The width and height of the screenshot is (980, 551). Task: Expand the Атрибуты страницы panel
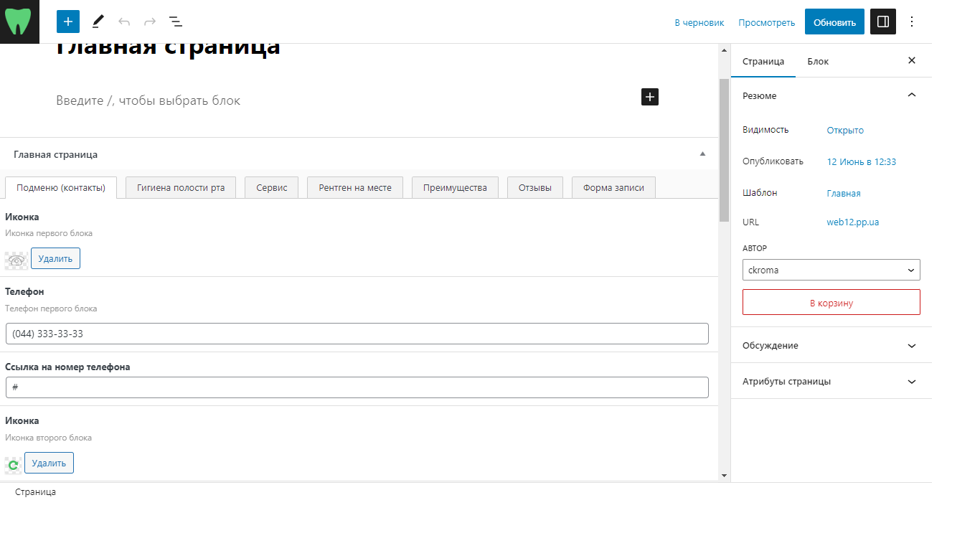coord(831,381)
